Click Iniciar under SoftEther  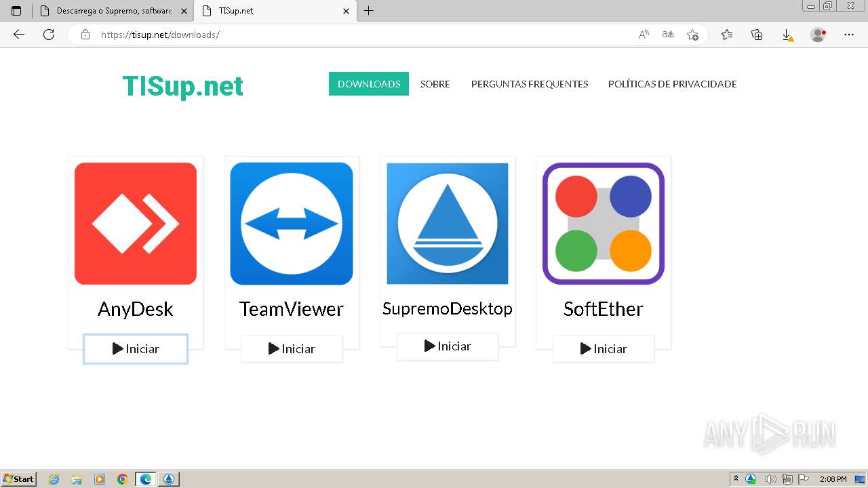click(604, 349)
